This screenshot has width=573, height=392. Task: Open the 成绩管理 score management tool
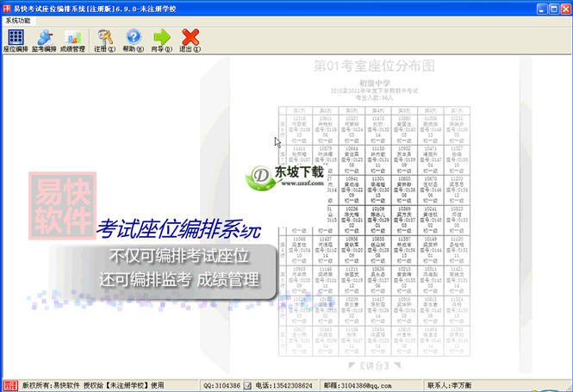pos(72,40)
